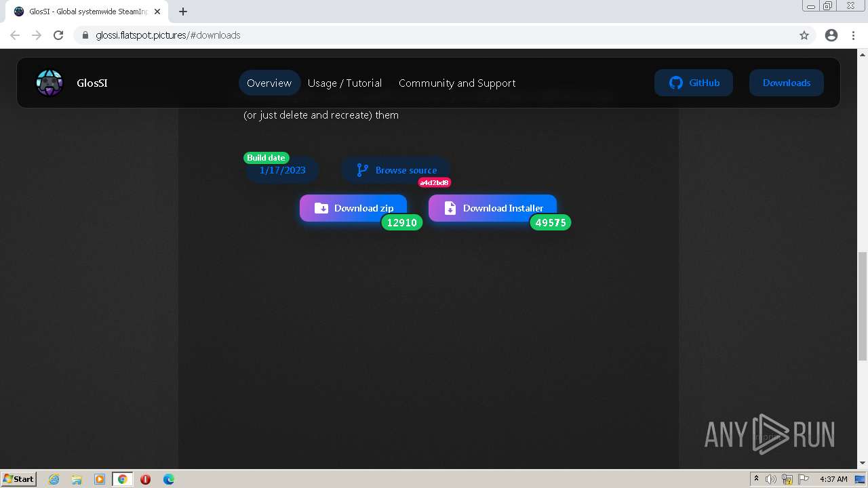
Task: Open the Windows Start menu
Action: click(18, 479)
